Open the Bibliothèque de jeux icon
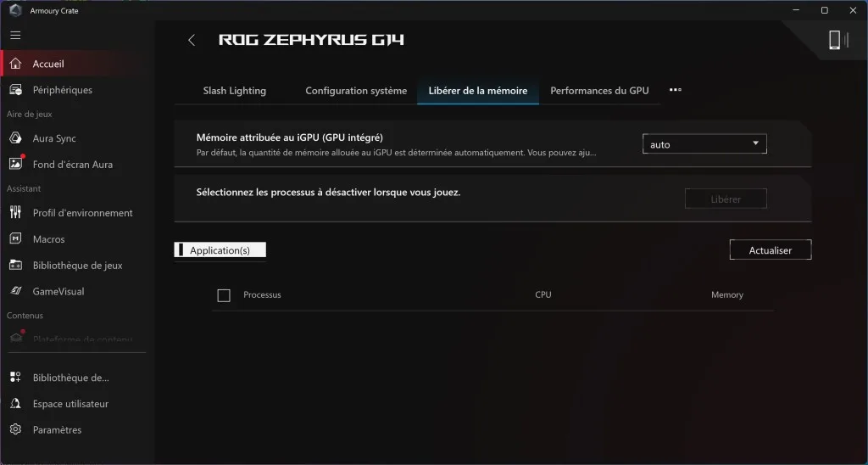868x465 pixels. click(x=15, y=265)
